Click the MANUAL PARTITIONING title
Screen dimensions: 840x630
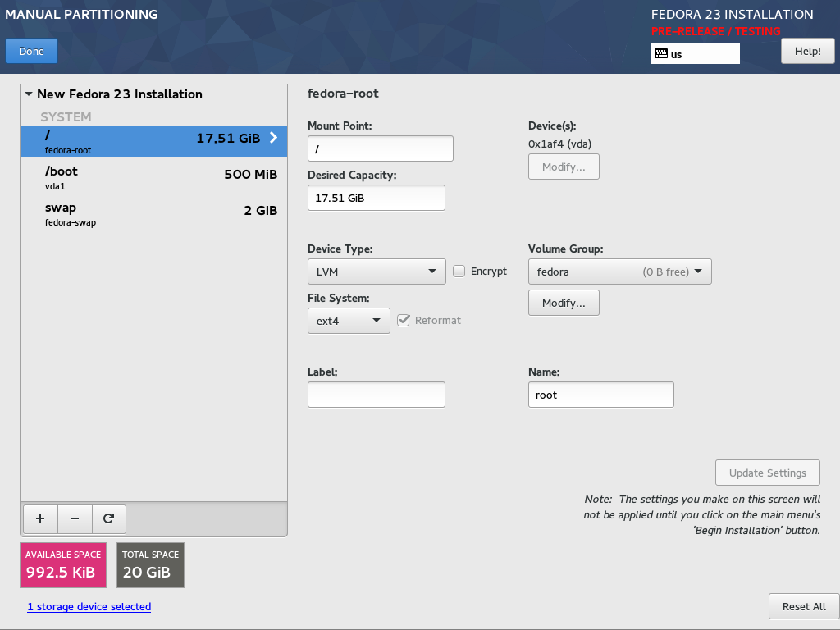(81, 15)
